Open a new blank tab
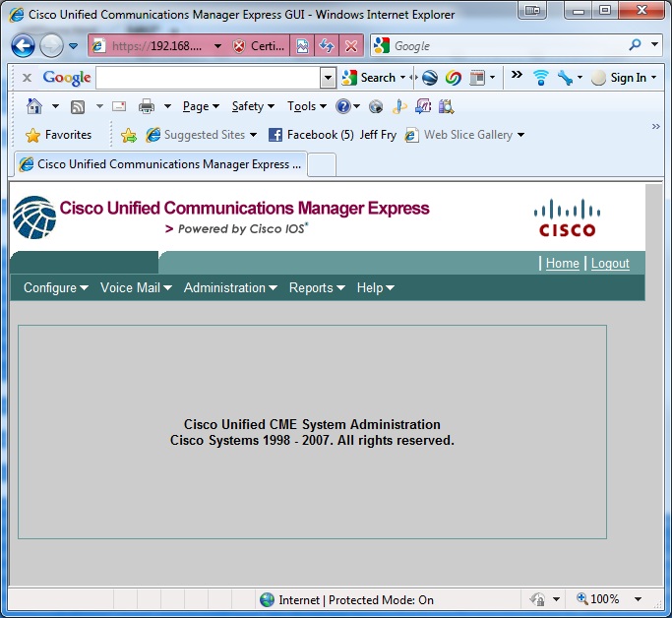This screenshot has height=618, width=672. point(322,165)
